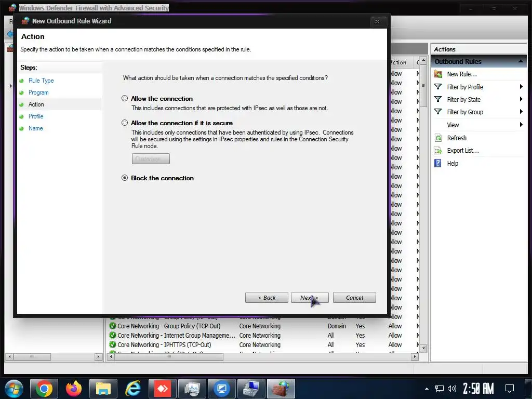
Task: Click Help action text
Action: pos(453,163)
